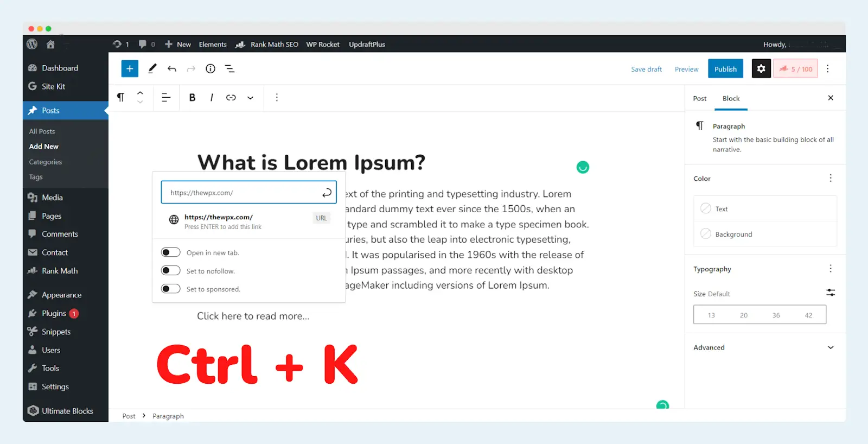Screen dimensions: 868x444
Task: Move block up with the up arrow
Action: (140, 93)
